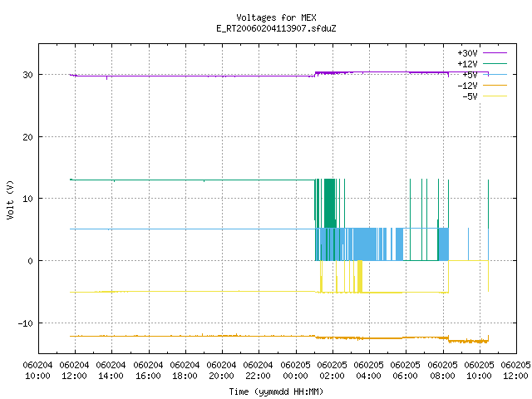Screen dimensions: 532x399
Task: Click the time tick 060204 10:00
Action: 37,371
